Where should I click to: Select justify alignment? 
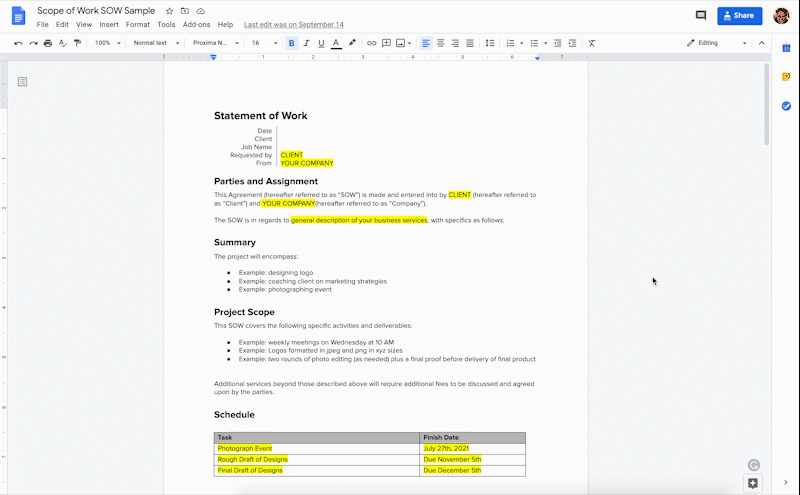[470, 43]
